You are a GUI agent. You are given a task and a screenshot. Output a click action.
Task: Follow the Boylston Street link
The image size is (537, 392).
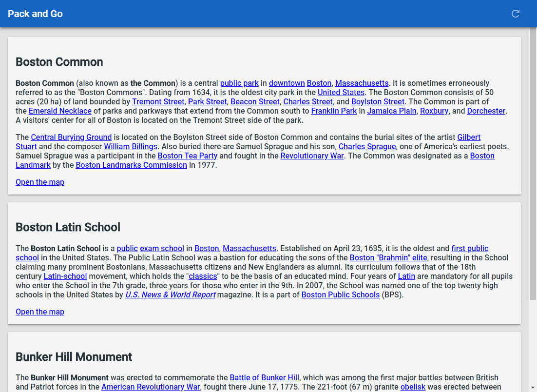click(x=378, y=102)
